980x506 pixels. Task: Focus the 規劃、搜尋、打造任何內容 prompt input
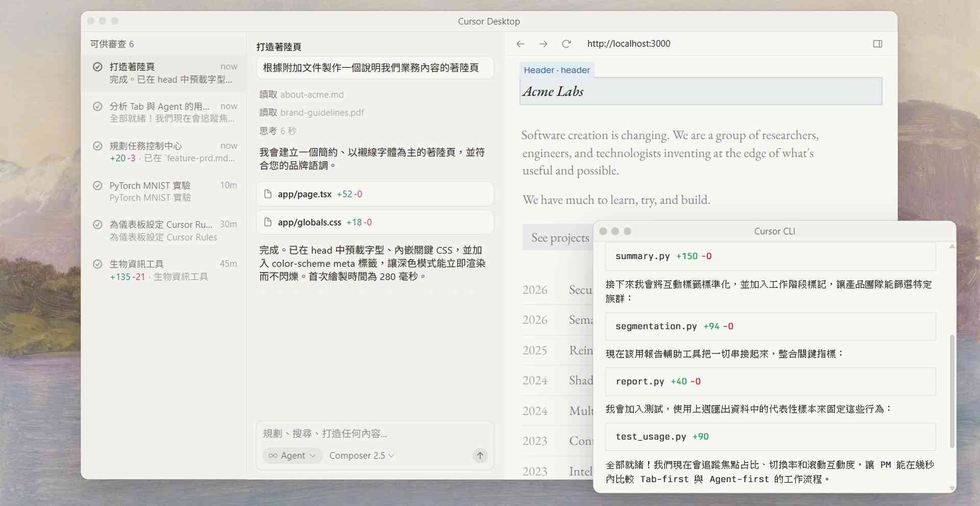[375, 434]
